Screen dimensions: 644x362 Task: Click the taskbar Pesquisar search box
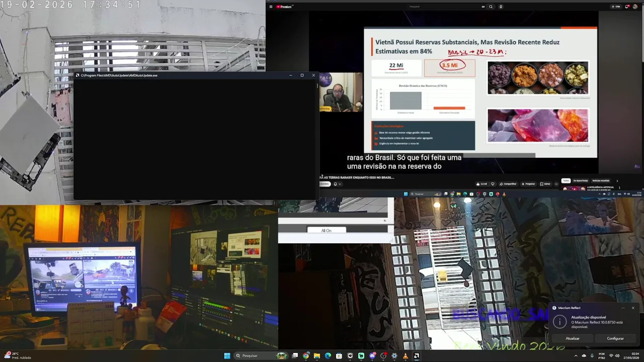pos(262,356)
